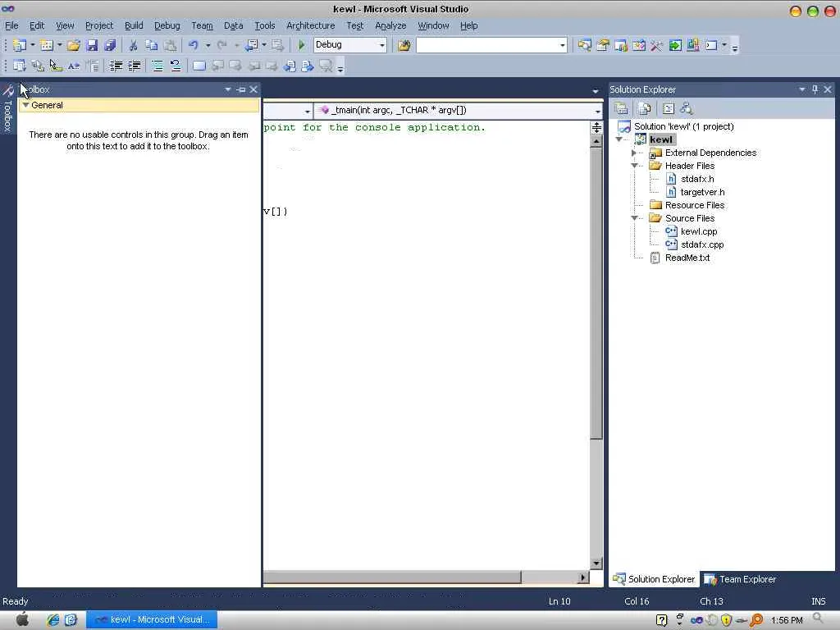Toggle auto hide pin on Toolbox panel
Viewport: 840px width, 630px height.
tap(241, 89)
